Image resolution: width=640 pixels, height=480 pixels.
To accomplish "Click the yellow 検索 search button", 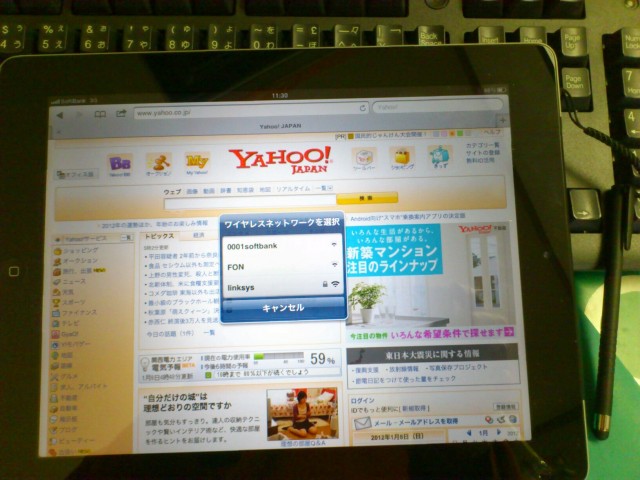I will click(x=367, y=198).
